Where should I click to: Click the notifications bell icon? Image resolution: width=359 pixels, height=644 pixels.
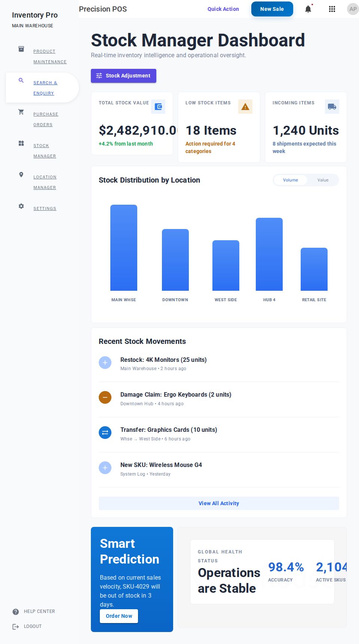[x=308, y=9]
